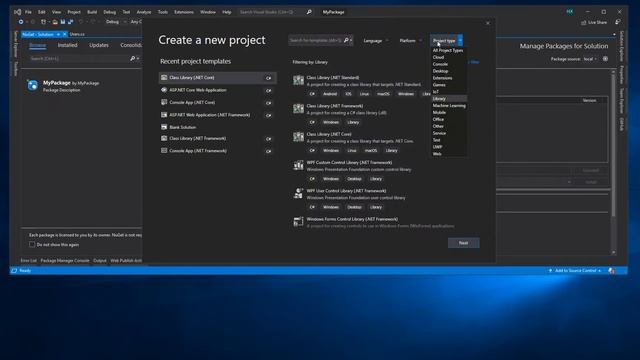Viewport: 640px width, 360px height.
Task: Click the Class Library (.NET Standard) template icon
Action: point(298,80)
